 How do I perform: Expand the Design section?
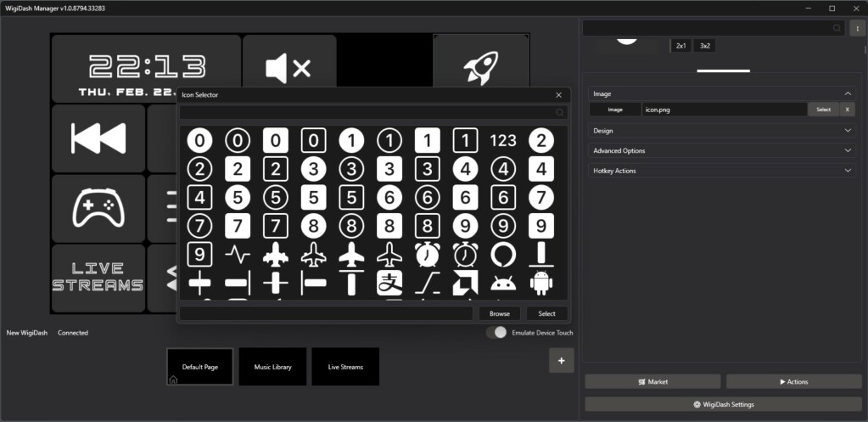(x=848, y=131)
